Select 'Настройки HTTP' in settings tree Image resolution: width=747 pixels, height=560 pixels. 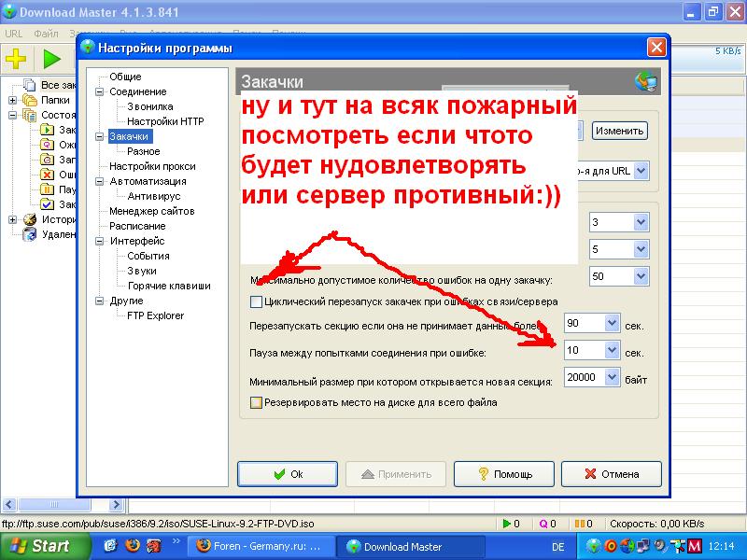(165, 121)
